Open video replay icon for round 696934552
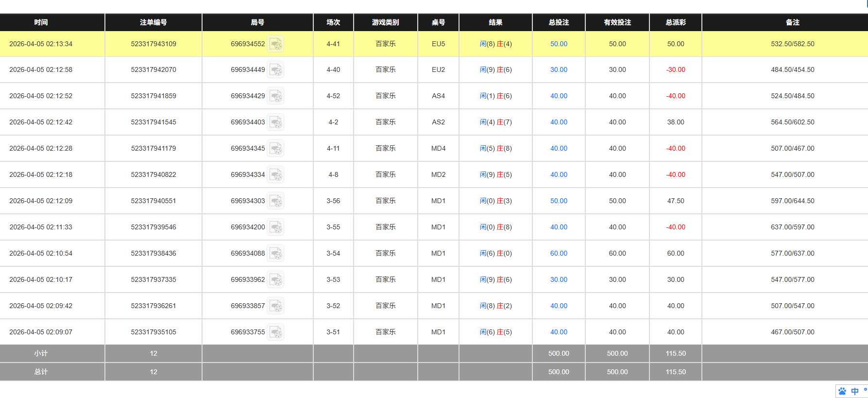The image size is (868, 398). click(x=276, y=44)
